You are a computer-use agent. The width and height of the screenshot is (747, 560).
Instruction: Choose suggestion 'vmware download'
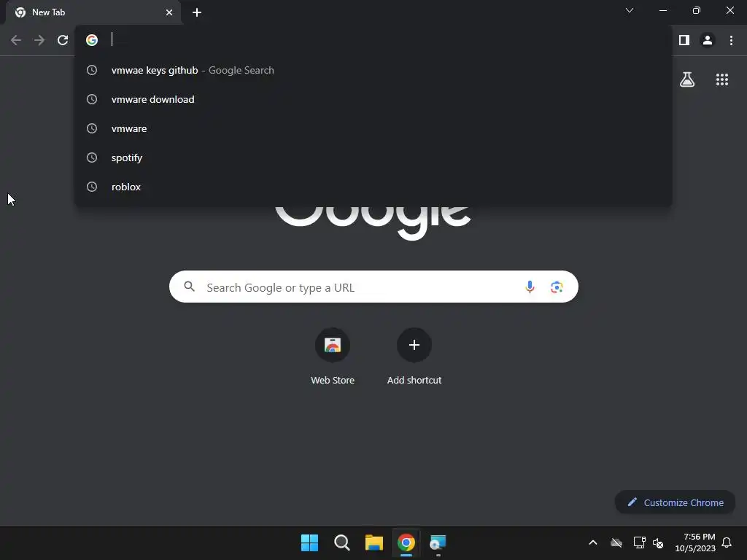pos(373,99)
